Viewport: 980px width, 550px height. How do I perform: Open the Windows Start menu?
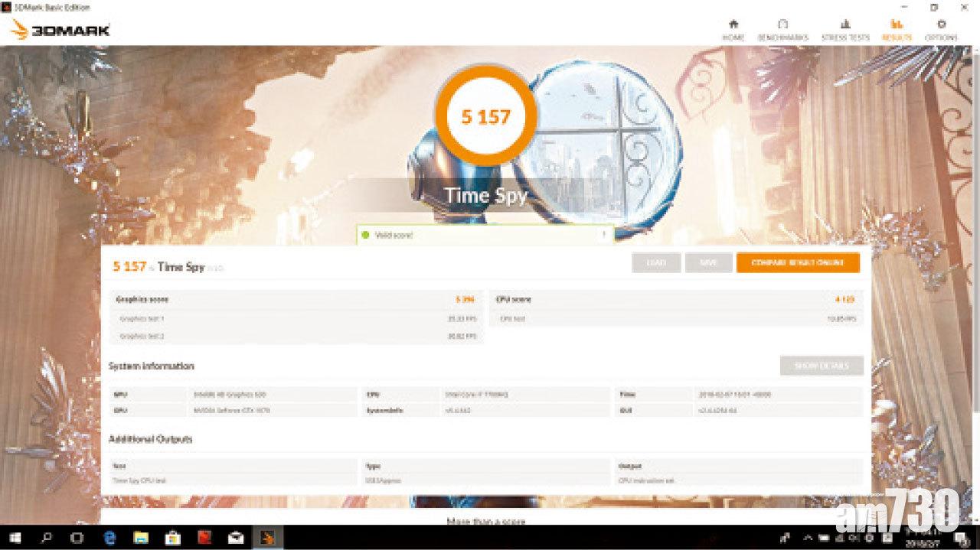(15, 537)
